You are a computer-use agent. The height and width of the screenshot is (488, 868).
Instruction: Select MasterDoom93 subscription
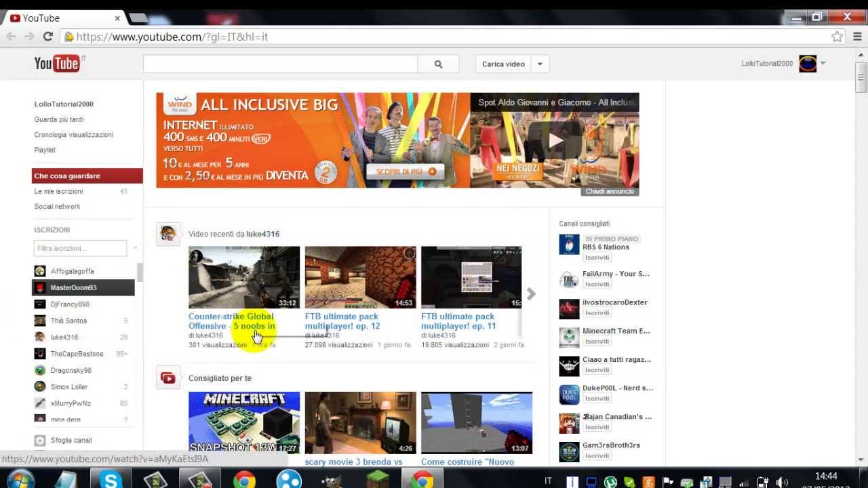(83, 287)
